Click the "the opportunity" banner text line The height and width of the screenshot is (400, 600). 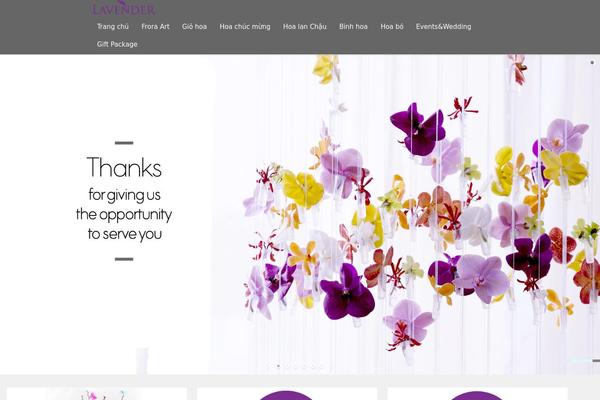124,214
